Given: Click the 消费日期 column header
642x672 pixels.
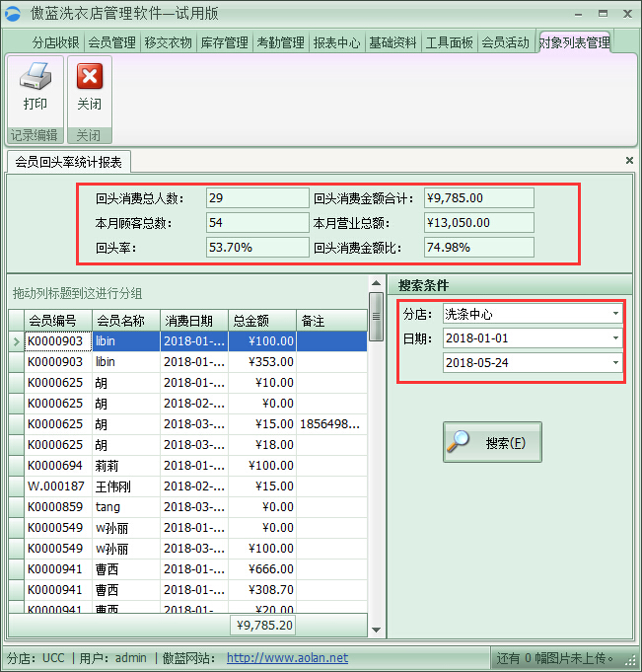Looking at the screenshot, I should [193, 321].
